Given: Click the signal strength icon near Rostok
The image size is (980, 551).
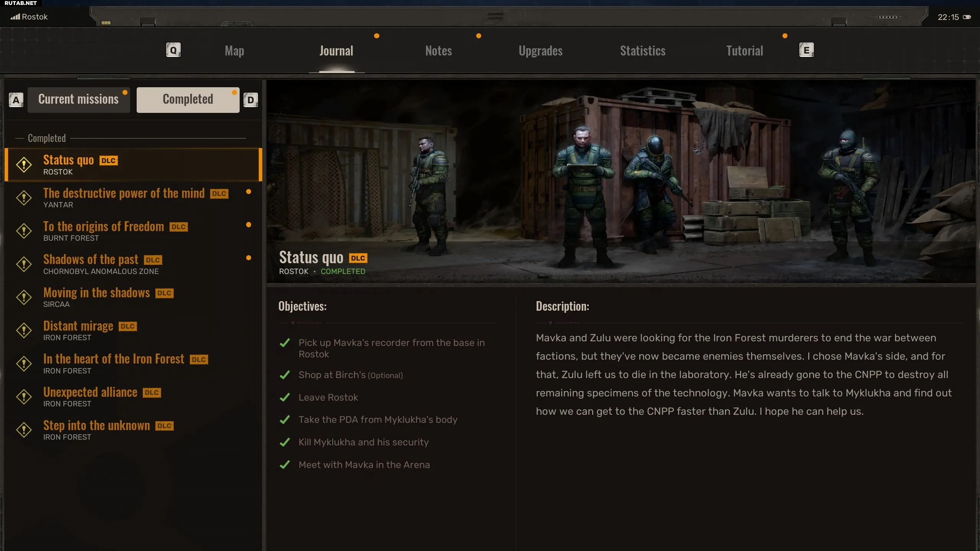Looking at the screenshot, I should tap(15, 17).
